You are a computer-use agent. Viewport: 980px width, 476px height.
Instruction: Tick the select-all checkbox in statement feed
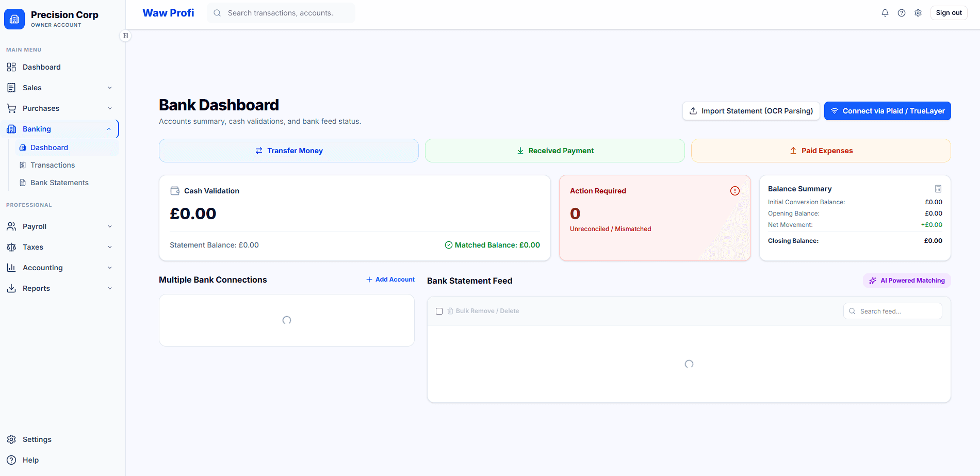point(439,311)
